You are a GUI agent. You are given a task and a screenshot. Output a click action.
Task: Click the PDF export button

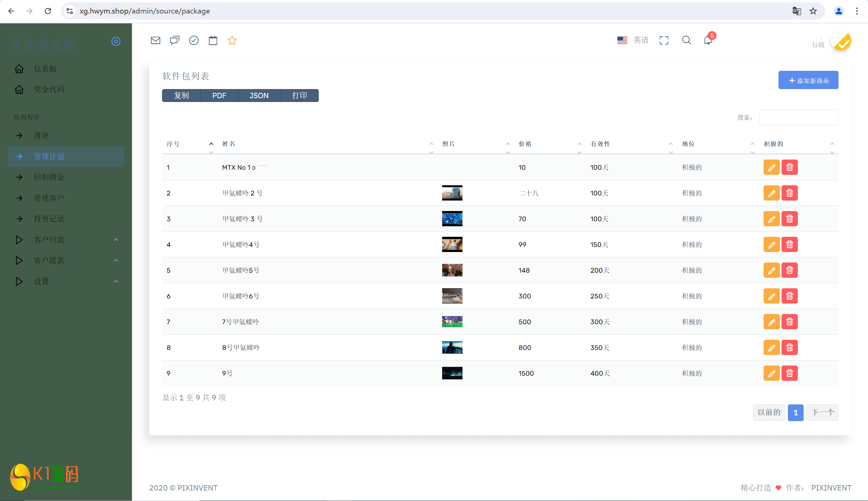(219, 96)
